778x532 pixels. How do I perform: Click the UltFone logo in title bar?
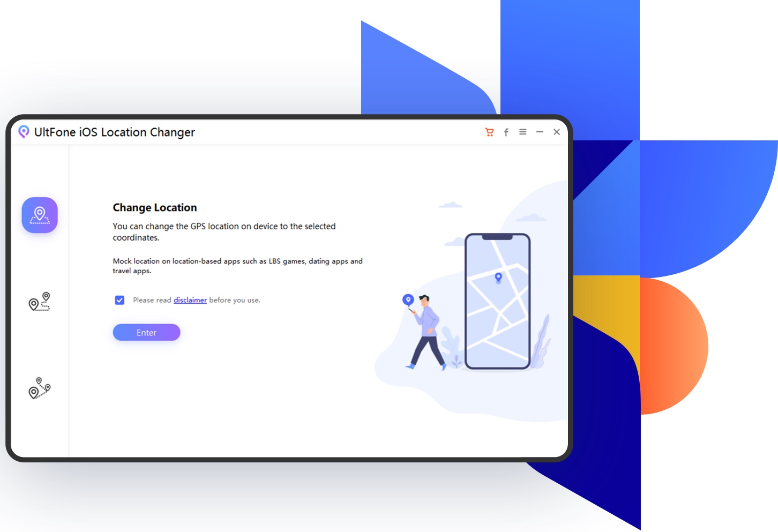[x=24, y=132]
